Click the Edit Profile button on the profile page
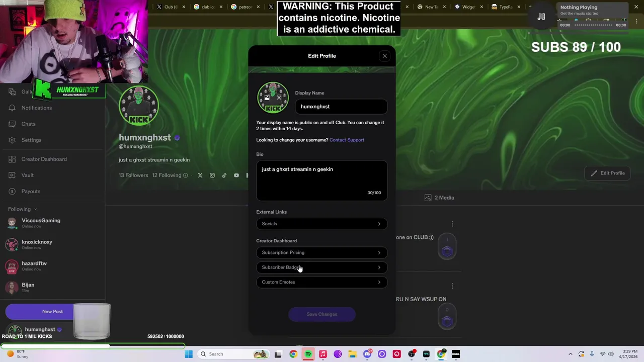The width and height of the screenshot is (644, 362). tap(608, 173)
